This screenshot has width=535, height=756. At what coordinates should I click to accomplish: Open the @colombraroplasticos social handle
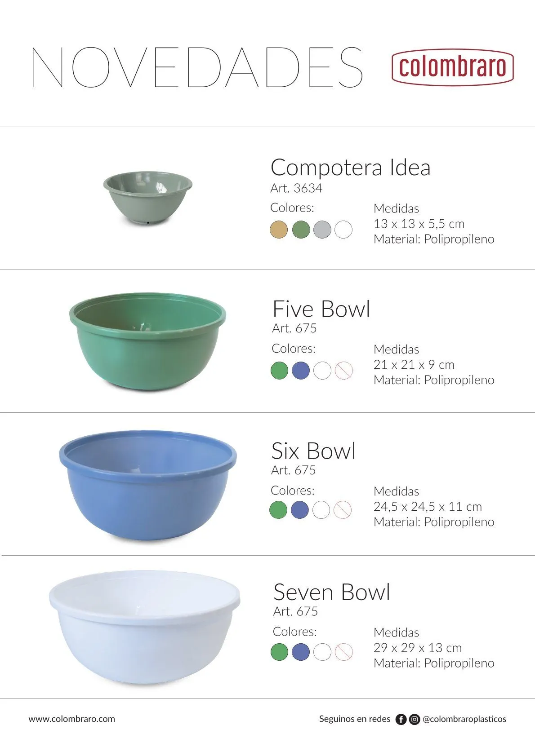(x=464, y=719)
